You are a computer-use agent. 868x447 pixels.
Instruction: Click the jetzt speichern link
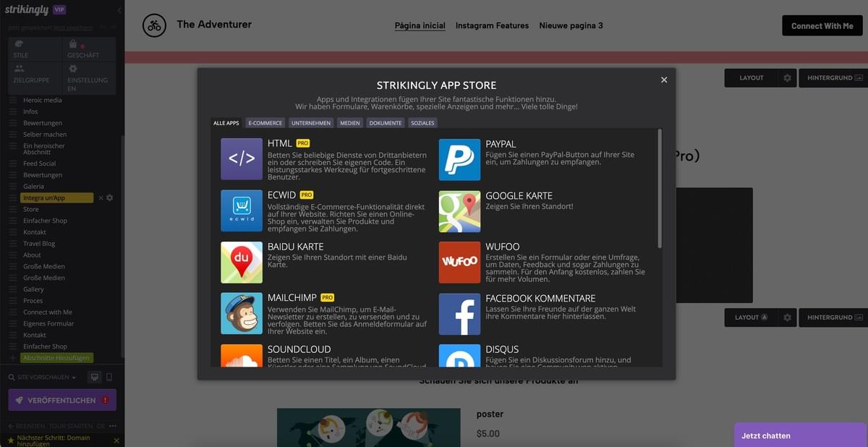tap(74, 27)
